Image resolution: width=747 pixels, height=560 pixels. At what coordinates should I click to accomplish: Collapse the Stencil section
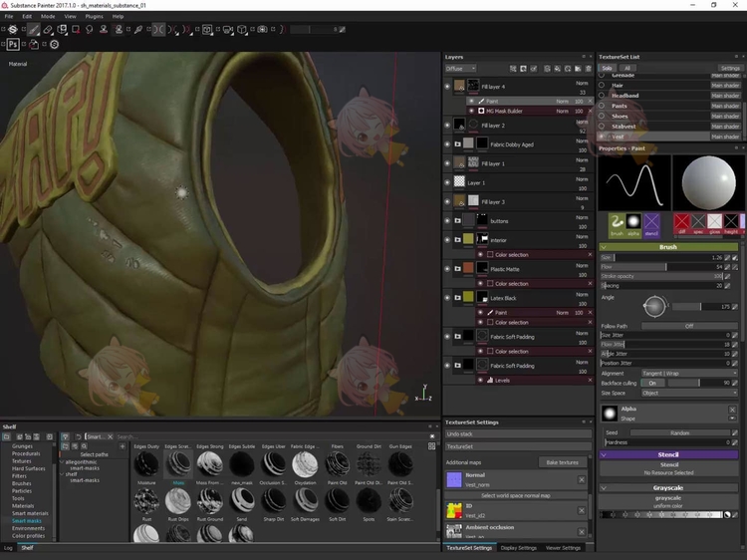tap(604, 455)
